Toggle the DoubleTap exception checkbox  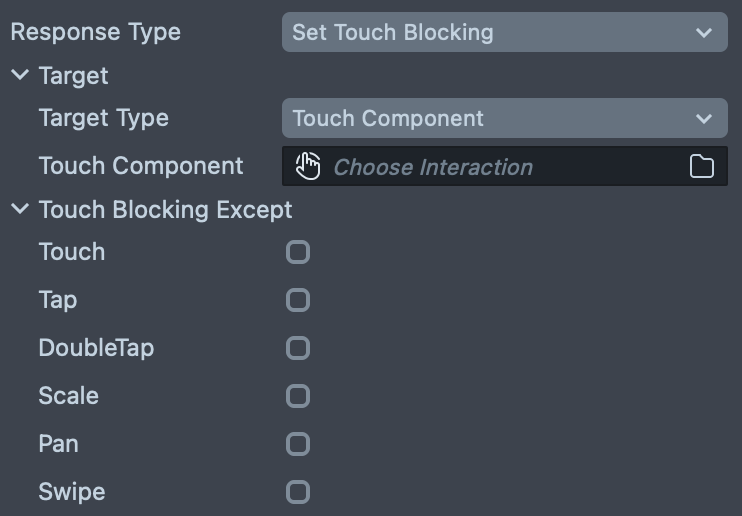(298, 348)
